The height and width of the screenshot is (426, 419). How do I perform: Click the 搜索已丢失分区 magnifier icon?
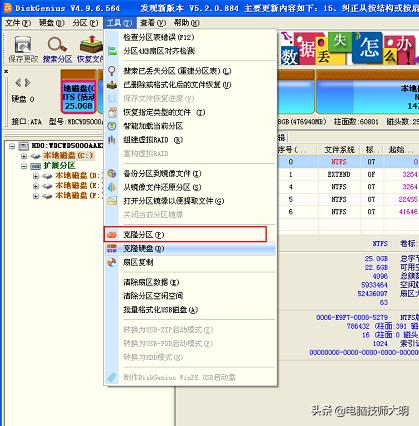[x=112, y=71]
